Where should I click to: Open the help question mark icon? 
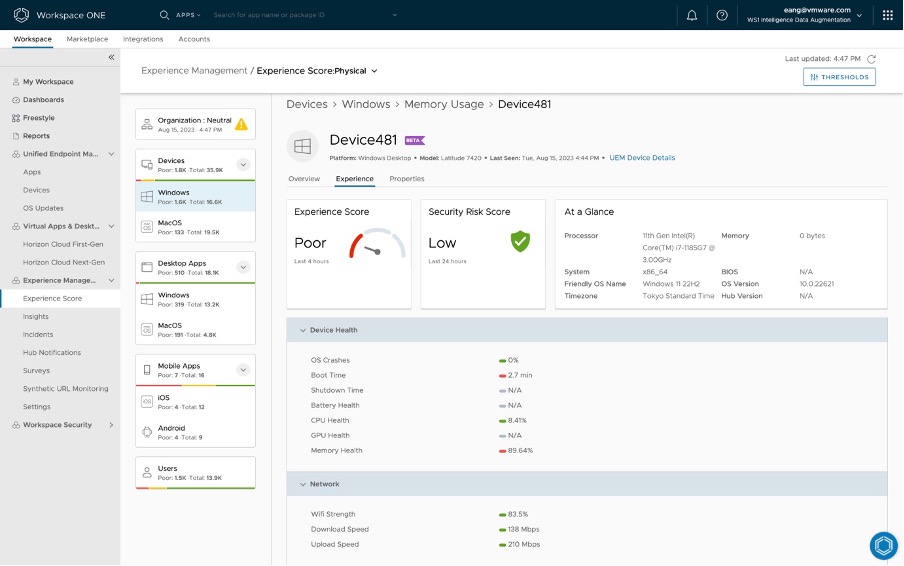click(722, 15)
